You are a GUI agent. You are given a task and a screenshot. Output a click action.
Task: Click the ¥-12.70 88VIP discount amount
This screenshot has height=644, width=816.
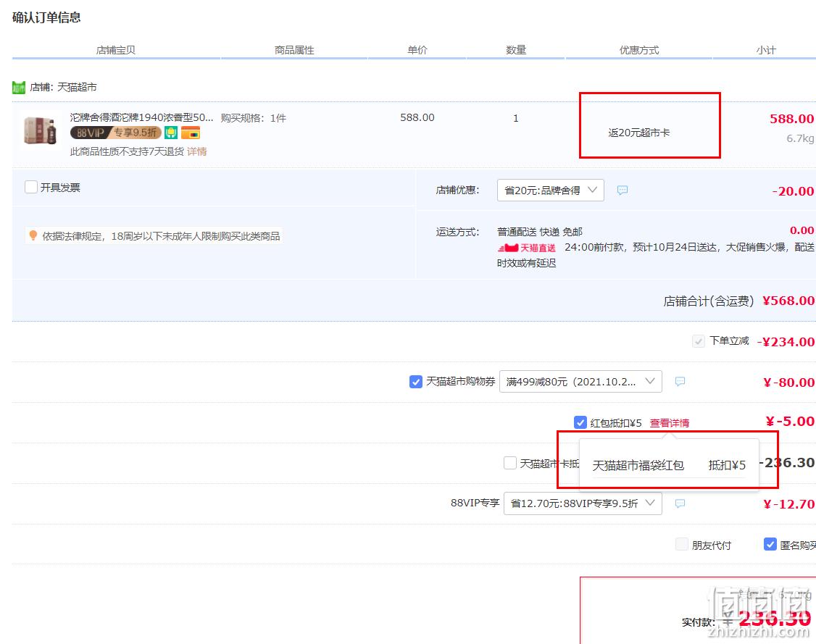pos(788,504)
